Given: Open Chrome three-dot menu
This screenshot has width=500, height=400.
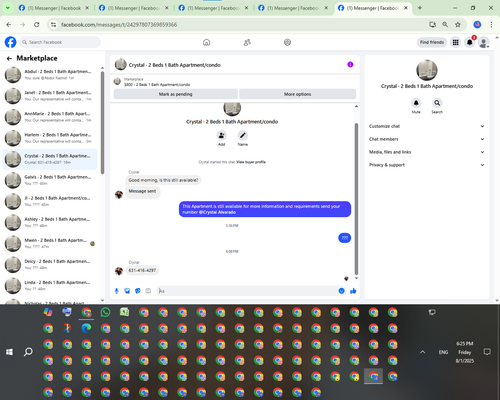Looking at the screenshot, I should pyautogui.click(x=491, y=25).
